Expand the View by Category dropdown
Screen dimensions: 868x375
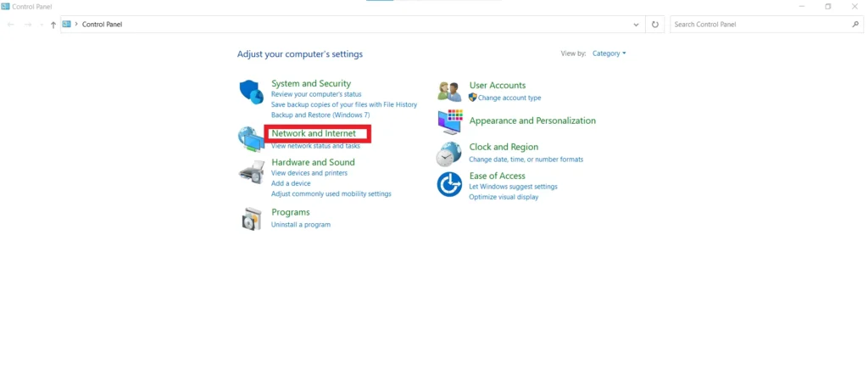tap(609, 53)
